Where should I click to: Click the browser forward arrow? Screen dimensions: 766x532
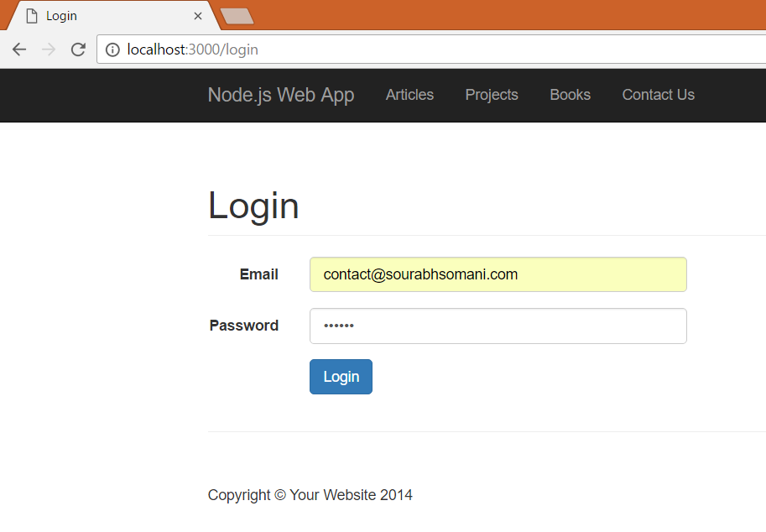click(49, 50)
